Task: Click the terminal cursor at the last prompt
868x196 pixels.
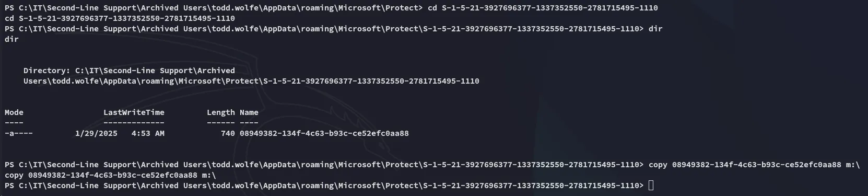Action: [651, 186]
